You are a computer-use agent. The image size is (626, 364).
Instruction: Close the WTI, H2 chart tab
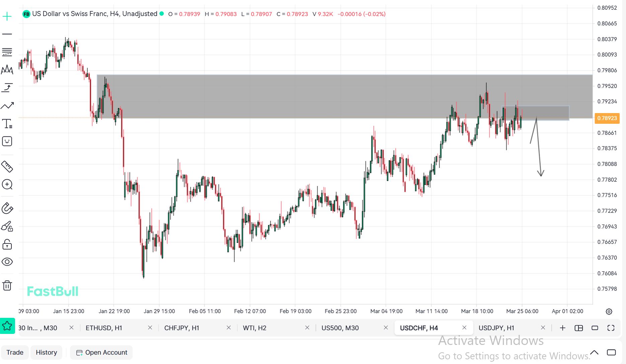click(x=307, y=328)
